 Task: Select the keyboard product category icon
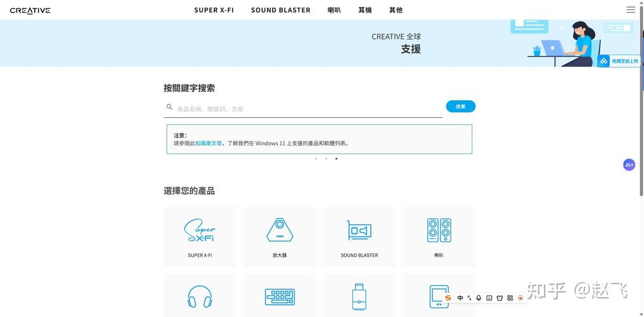coord(280,297)
